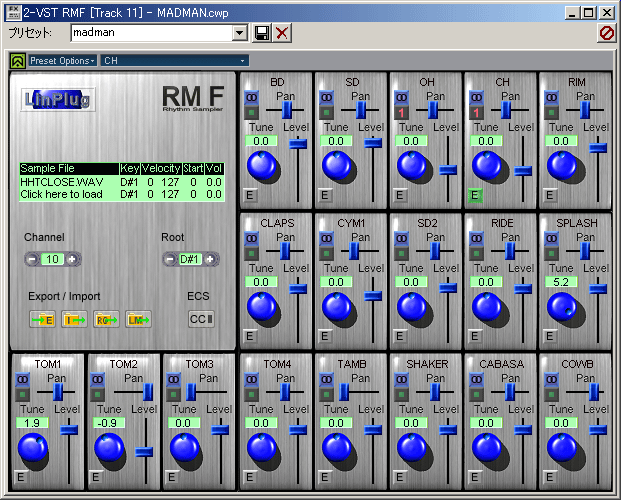Open the CH pad selector dropdown
Image resolution: width=621 pixels, height=500 pixels.
point(175,61)
